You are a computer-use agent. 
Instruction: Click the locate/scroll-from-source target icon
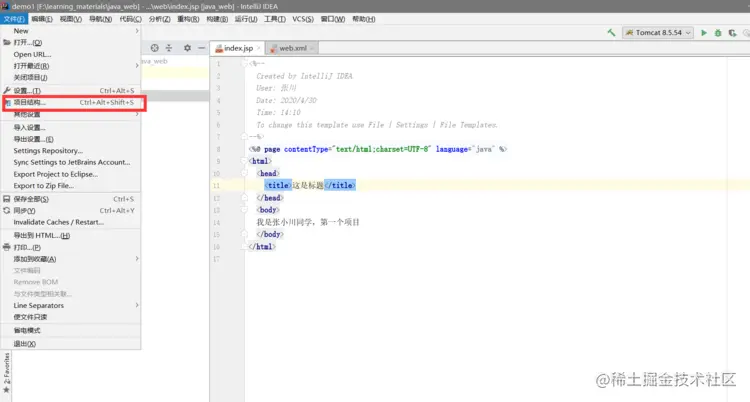coord(154,48)
